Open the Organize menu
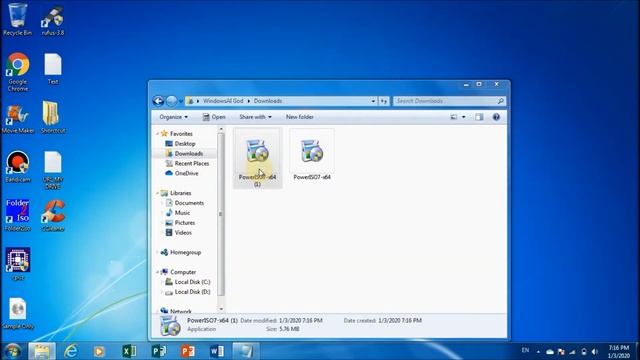640x360 pixels. [173, 117]
